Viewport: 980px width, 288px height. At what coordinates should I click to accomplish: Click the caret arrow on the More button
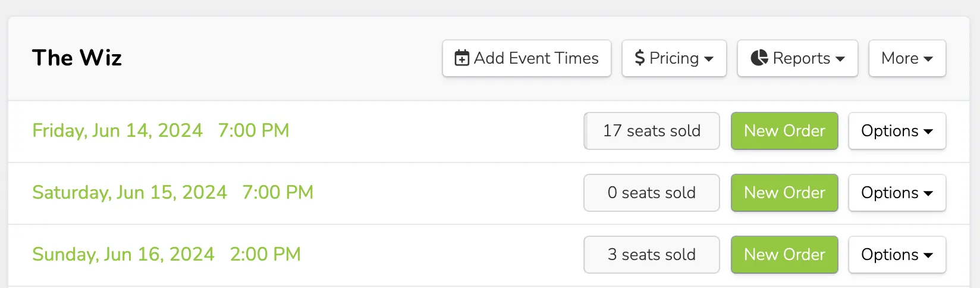(x=928, y=59)
